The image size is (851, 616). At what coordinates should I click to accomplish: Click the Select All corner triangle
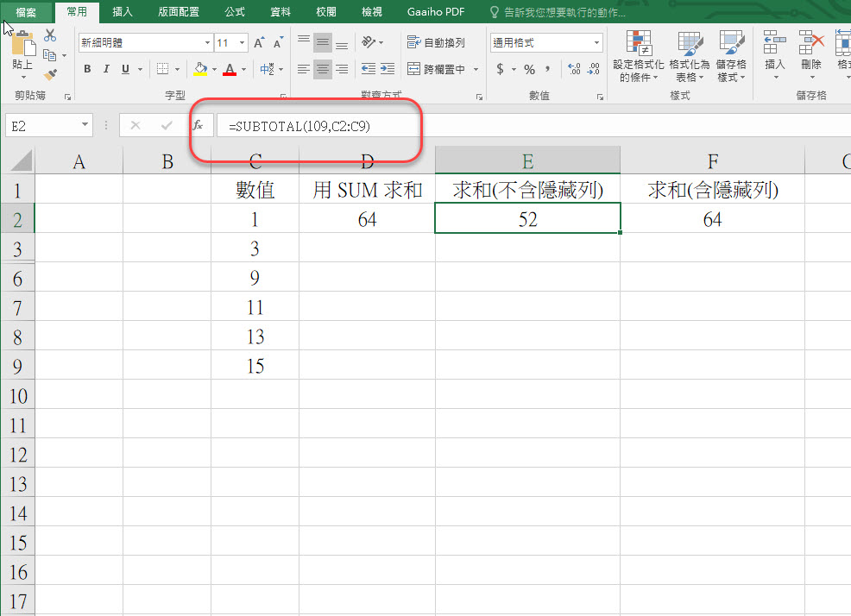pyautogui.click(x=21, y=161)
